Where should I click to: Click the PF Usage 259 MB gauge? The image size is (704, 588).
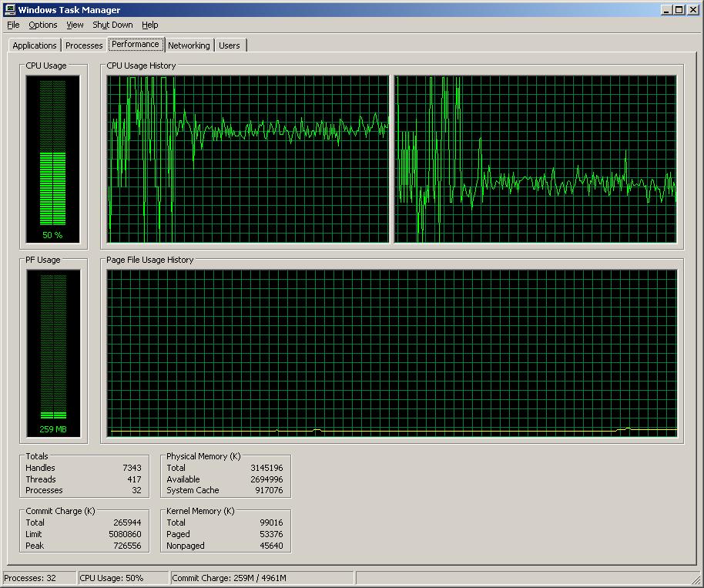coord(53,353)
